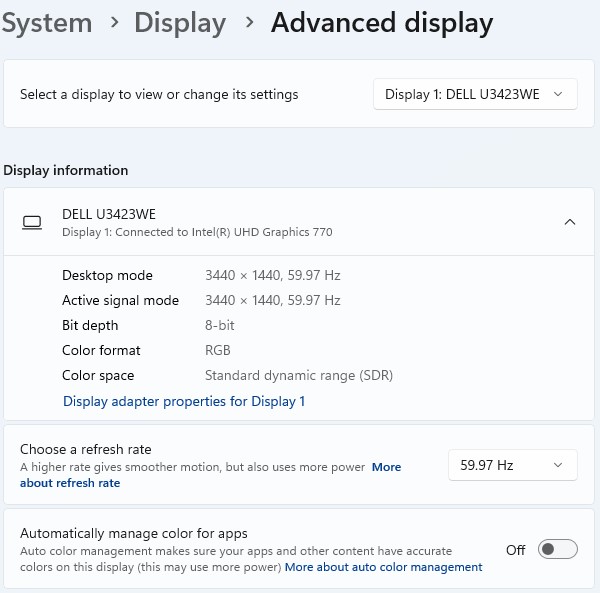Screen dimensions: 600x593
Task: Open Display adapter properties for Display 1
Action: [x=184, y=401]
